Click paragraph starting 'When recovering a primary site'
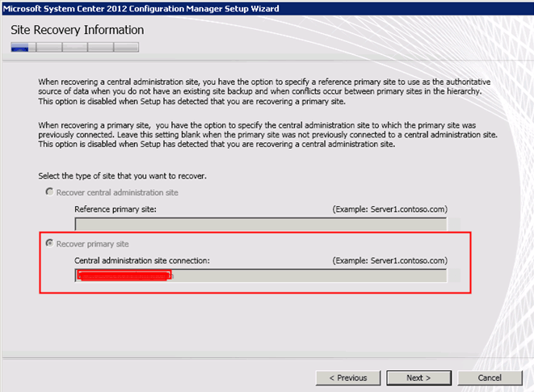Screen dimensions: 534x392 [x=267, y=135]
